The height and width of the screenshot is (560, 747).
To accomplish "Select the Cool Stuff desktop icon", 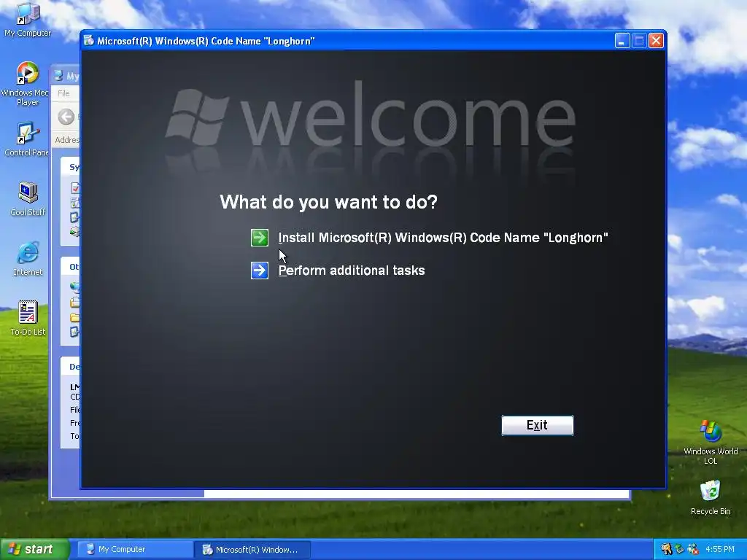I will tap(28, 199).
